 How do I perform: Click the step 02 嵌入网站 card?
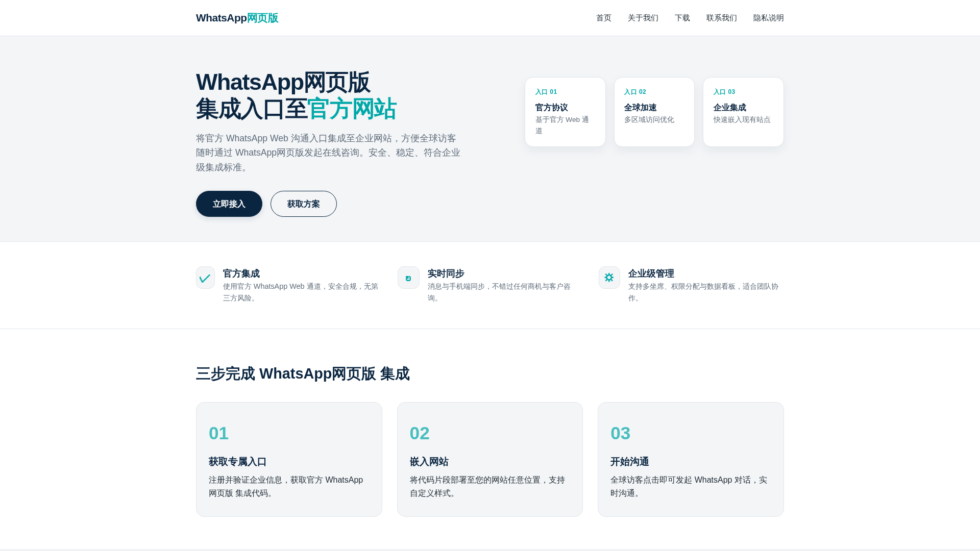pyautogui.click(x=490, y=459)
